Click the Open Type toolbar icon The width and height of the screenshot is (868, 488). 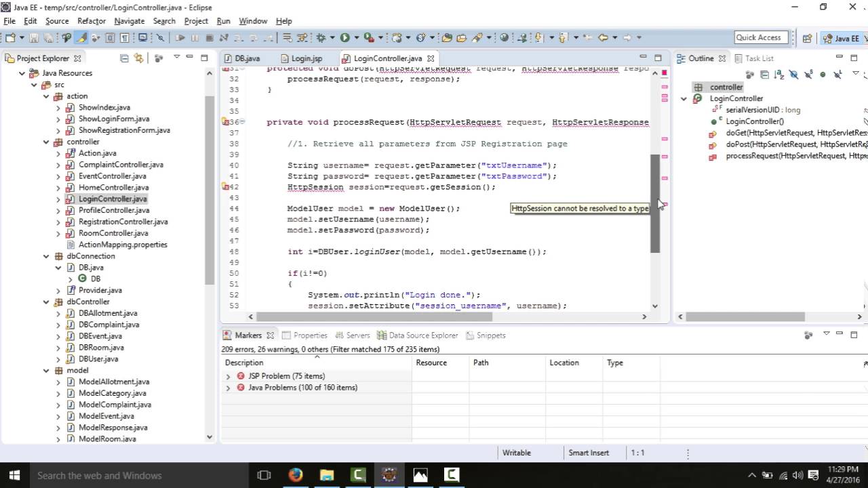[x=447, y=38]
